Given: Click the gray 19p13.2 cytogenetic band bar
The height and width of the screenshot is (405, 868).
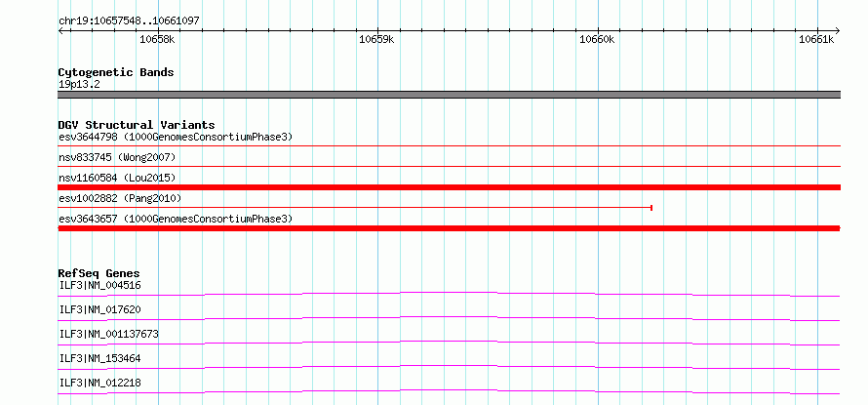Looking at the screenshot, I should pyautogui.click(x=449, y=95).
